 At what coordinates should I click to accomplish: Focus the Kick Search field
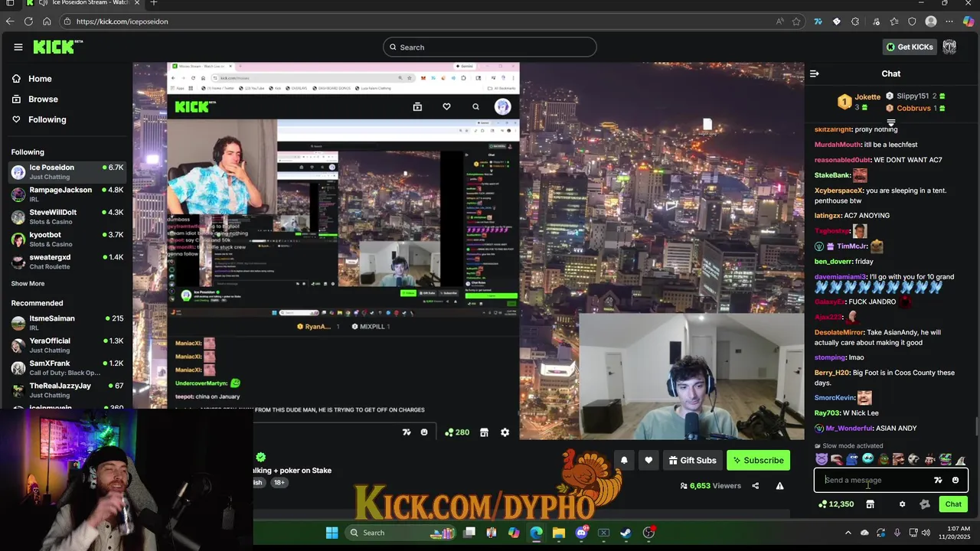(490, 47)
